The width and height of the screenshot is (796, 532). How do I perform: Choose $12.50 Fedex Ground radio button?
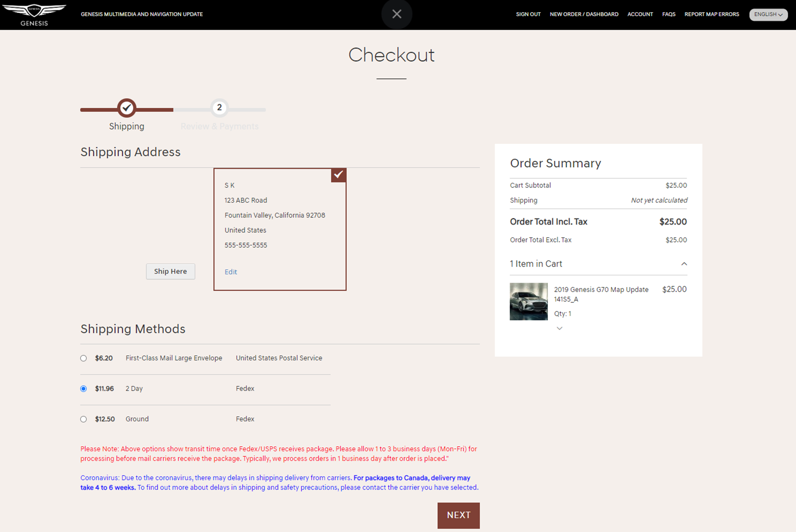point(83,419)
